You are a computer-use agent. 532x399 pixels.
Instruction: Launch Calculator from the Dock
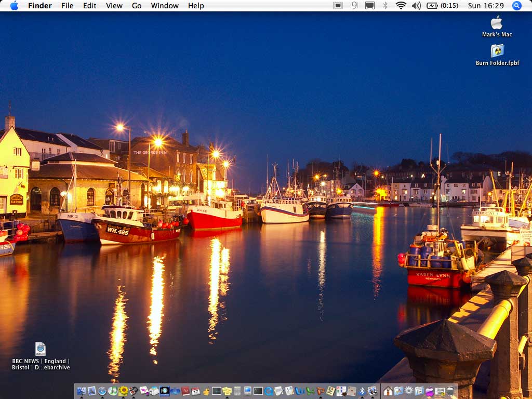[x=237, y=391]
